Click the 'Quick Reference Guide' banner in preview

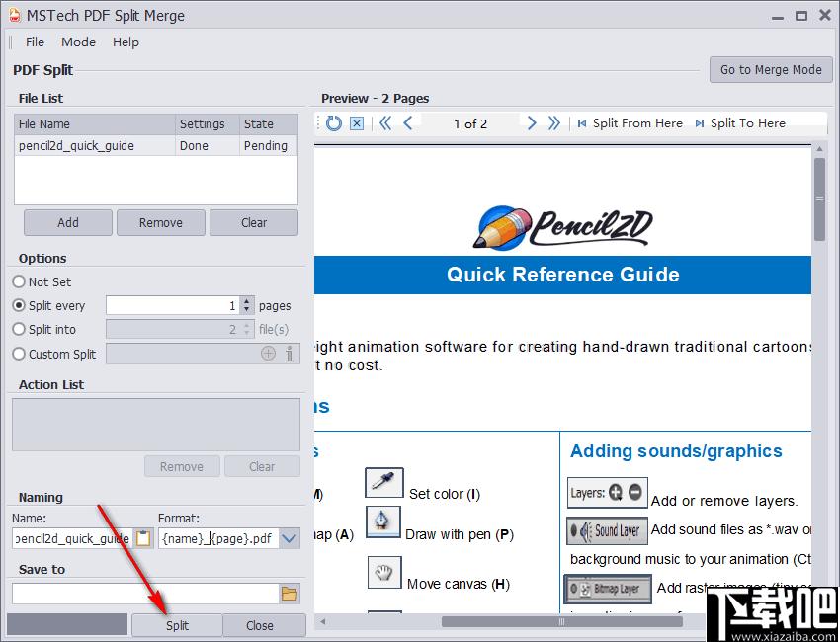562,275
